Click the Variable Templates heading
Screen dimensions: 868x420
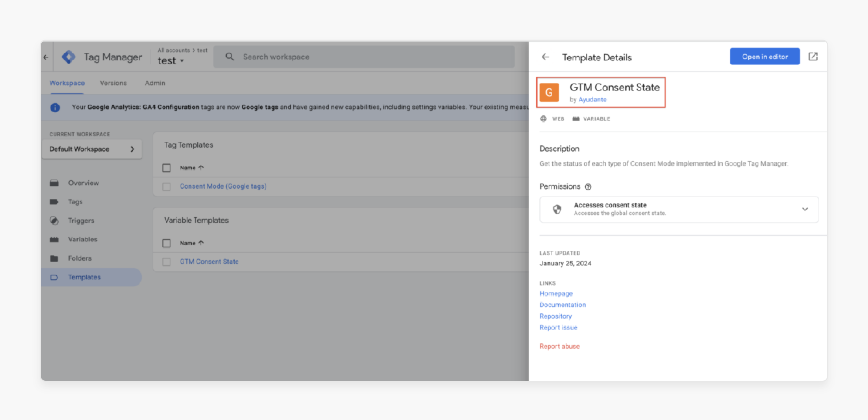pyautogui.click(x=196, y=220)
